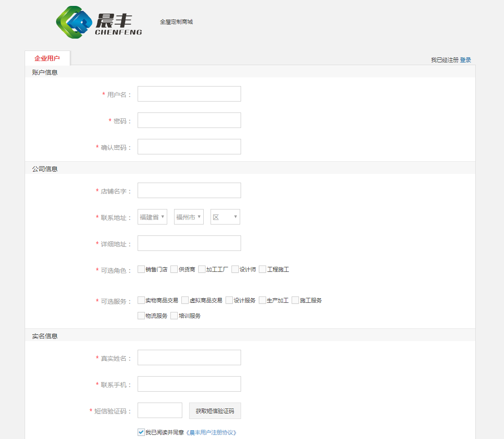
Task: Check the 销售门店 role checkbox
Action: click(x=141, y=269)
